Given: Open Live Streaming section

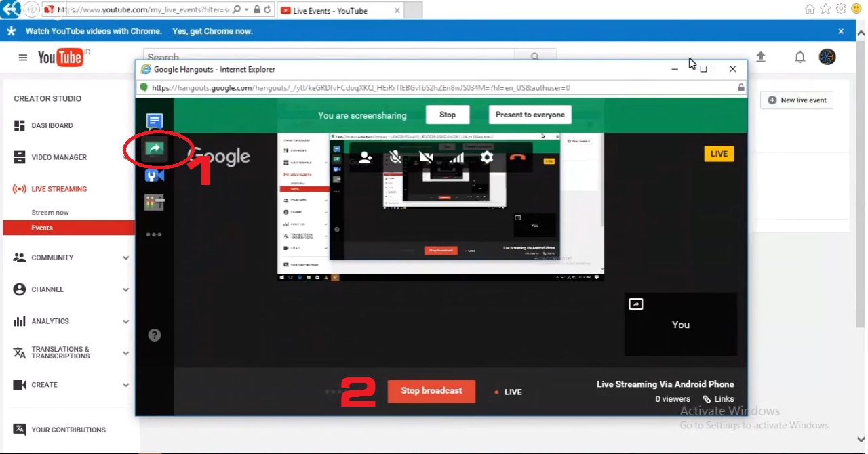Looking at the screenshot, I should pyautogui.click(x=59, y=189).
